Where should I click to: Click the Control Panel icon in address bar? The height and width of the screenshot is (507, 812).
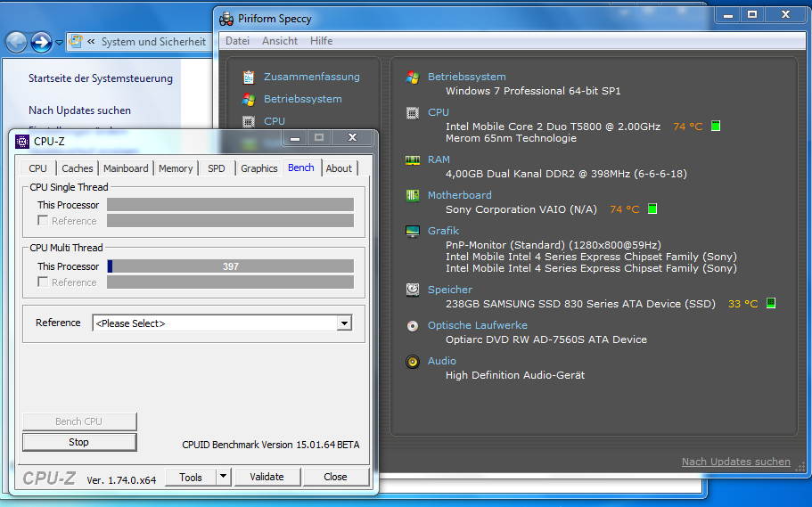[x=76, y=41]
